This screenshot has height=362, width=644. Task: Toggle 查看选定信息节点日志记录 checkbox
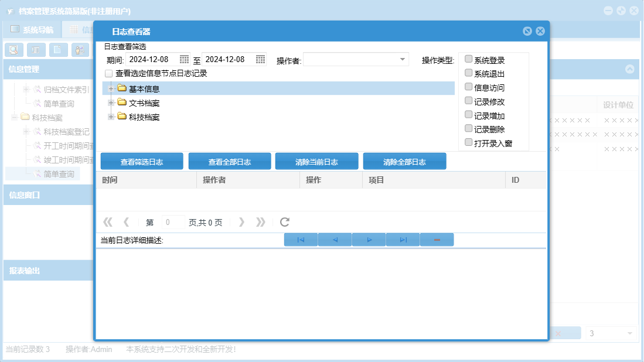(x=108, y=74)
